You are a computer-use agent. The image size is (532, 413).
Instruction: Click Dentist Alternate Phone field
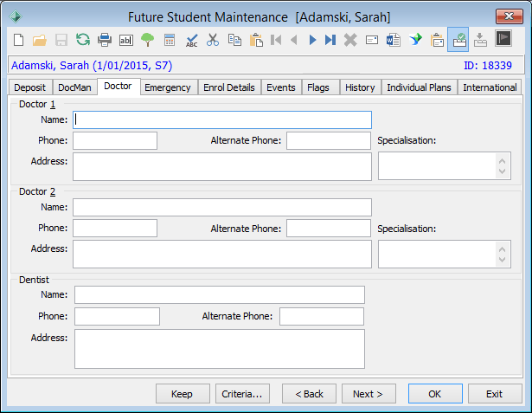pos(322,316)
